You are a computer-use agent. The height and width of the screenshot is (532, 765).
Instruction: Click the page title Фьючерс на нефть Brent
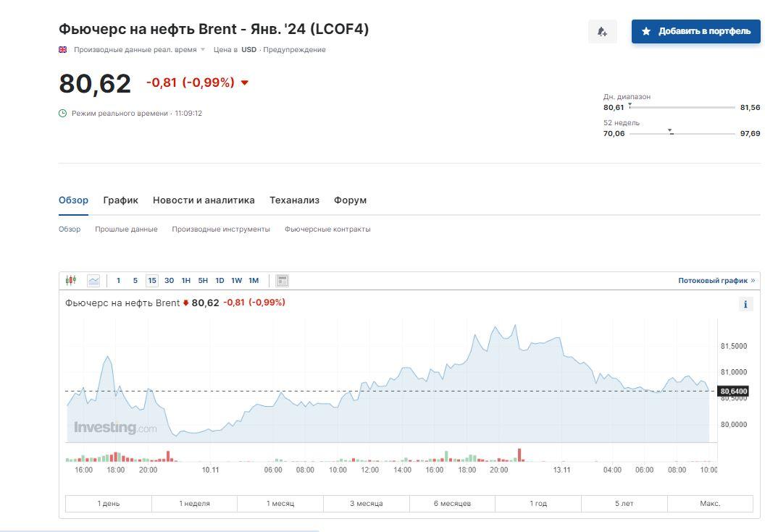(214, 29)
